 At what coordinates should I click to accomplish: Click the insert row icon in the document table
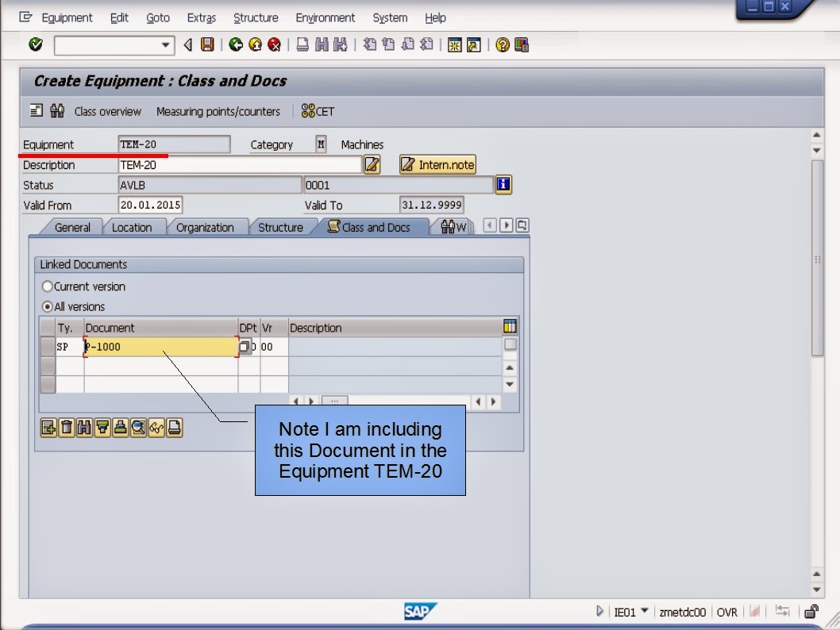48,428
